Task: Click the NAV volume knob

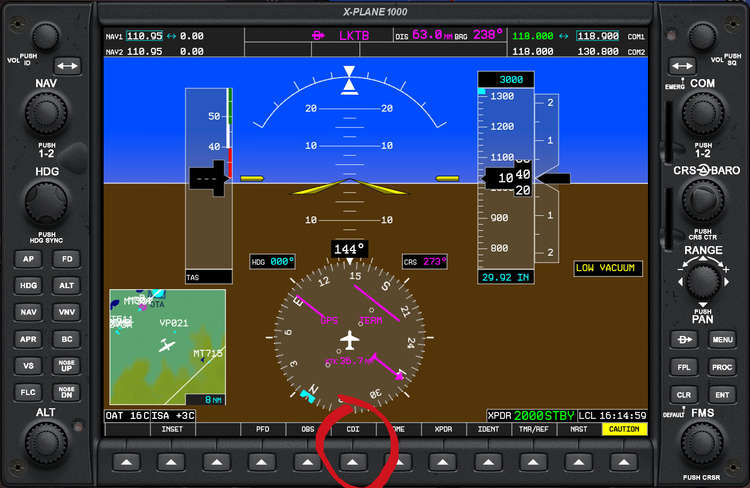Action: 45,36
